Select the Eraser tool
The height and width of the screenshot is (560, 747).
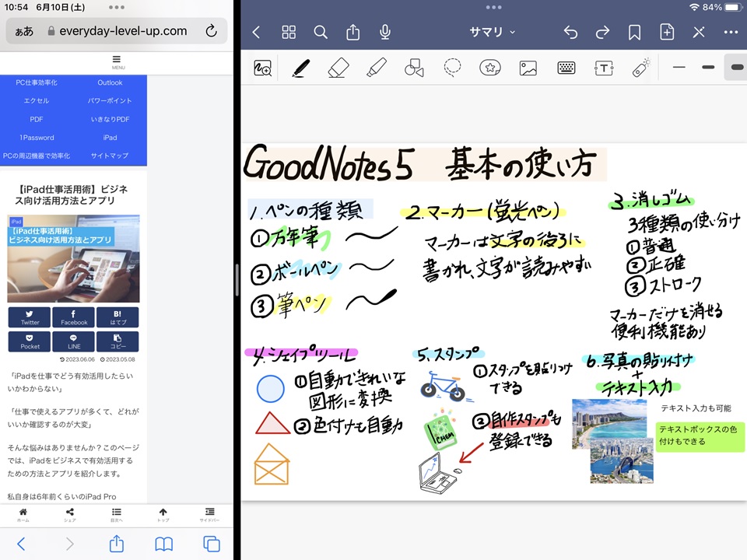click(x=338, y=68)
